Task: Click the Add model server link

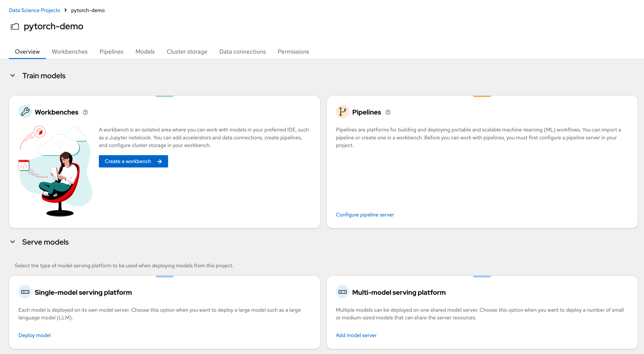Action: pyautogui.click(x=356, y=335)
